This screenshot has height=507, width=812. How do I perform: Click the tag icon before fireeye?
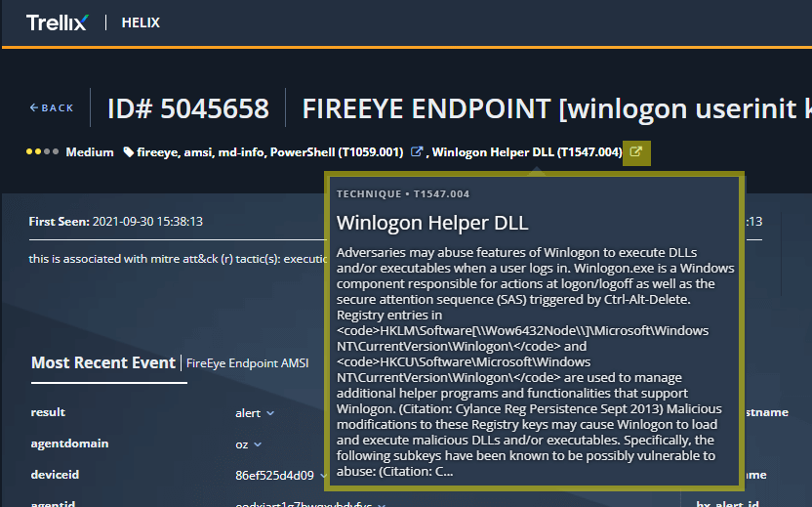[x=129, y=152]
